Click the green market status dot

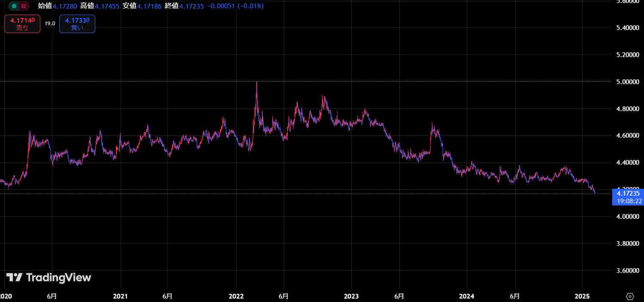(x=14, y=6)
